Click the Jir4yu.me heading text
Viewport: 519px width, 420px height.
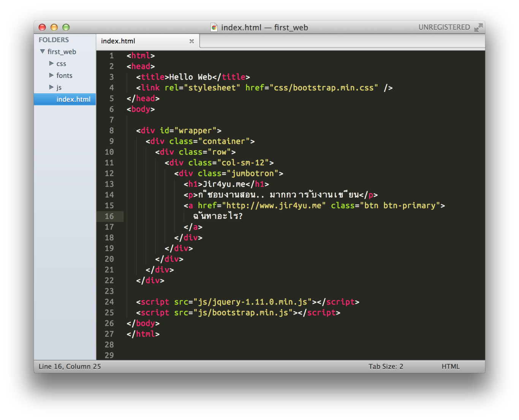click(x=224, y=184)
